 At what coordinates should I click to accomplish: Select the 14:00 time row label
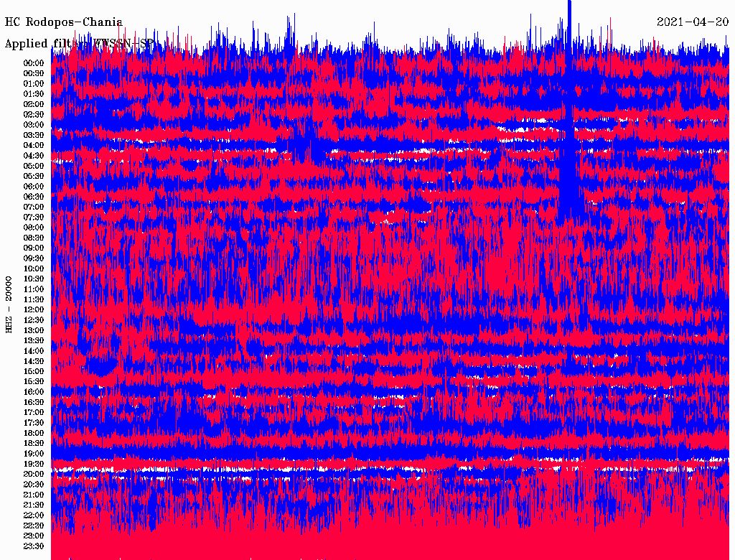tap(34, 351)
